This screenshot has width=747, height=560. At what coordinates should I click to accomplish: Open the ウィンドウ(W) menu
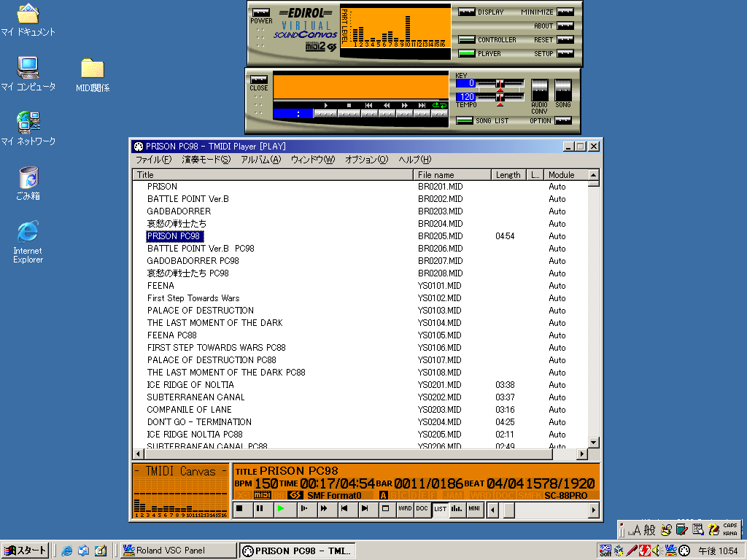[313, 160]
